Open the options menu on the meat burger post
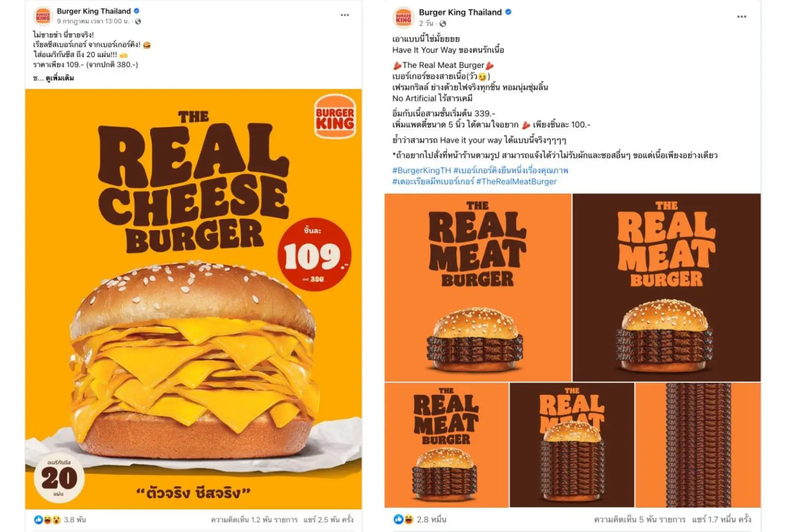Screen dimensions: 791x532 741,16
